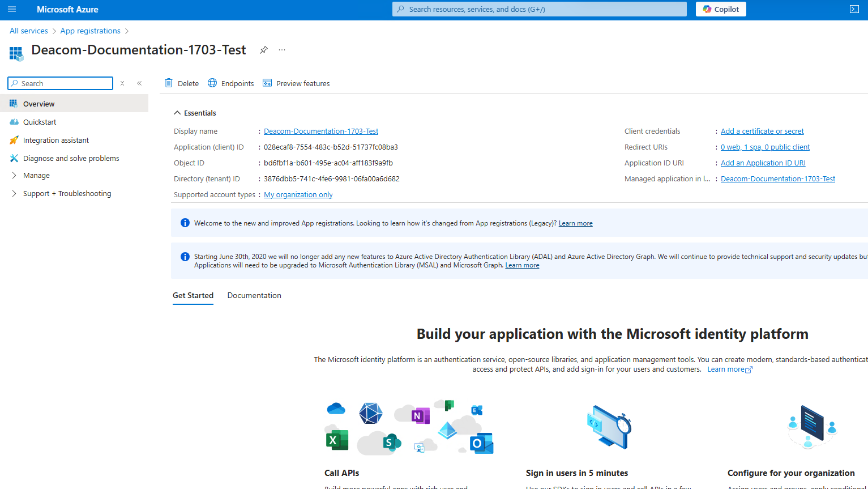Open Preview features in the toolbar

(x=296, y=83)
